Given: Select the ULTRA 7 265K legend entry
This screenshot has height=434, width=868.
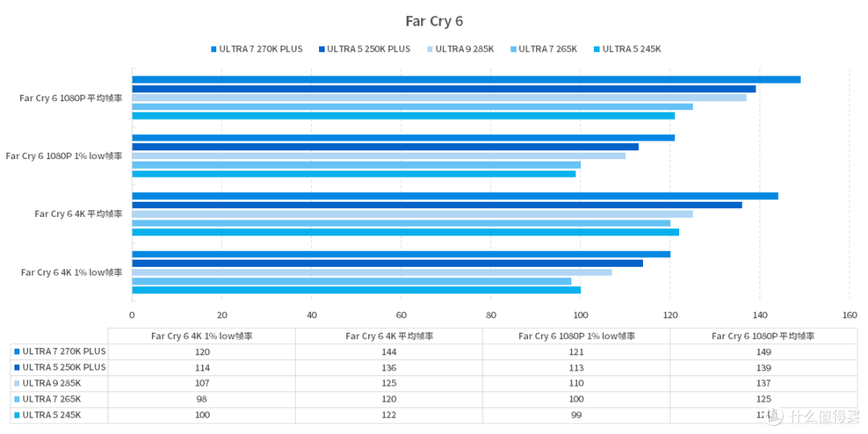Looking at the screenshot, I should tap(543, 49).
